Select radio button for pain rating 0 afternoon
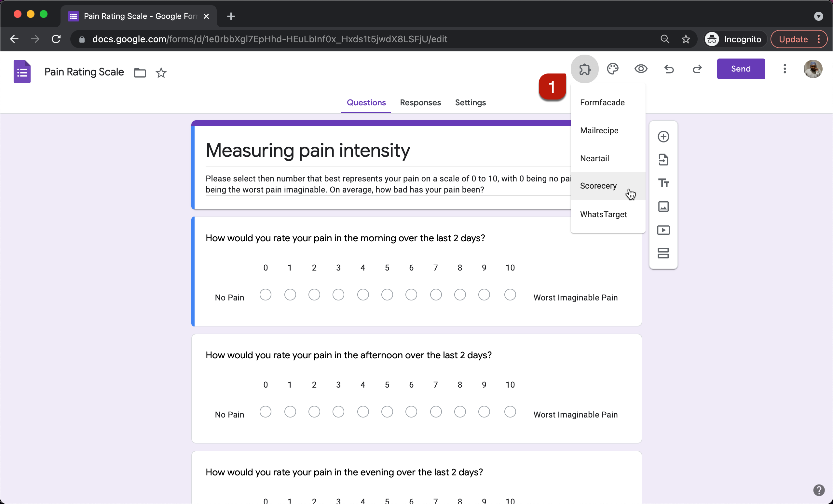Viewport: 833px width, 504px height. point(266,412)
